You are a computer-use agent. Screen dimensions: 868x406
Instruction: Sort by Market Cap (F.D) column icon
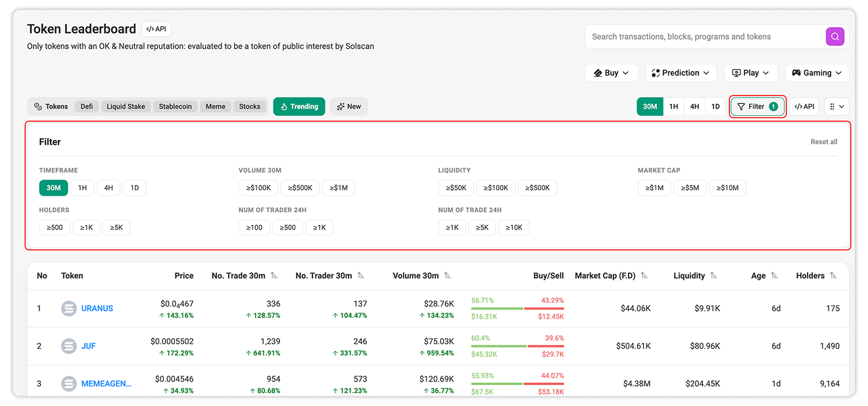(x=644, y=276)
